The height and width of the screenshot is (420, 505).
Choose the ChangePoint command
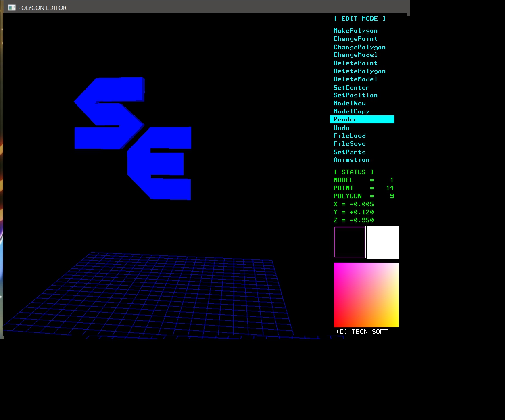[355, 39]
